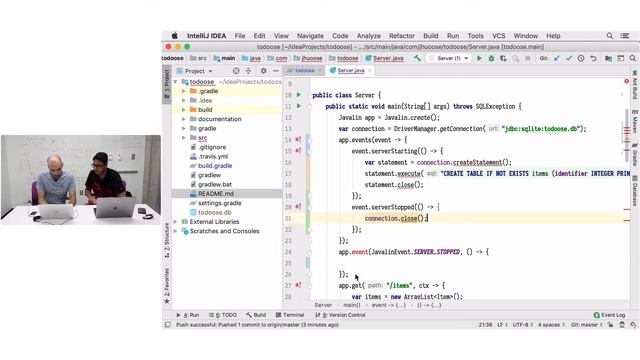Commit changes with the green checkmark icon

(569, 58)
